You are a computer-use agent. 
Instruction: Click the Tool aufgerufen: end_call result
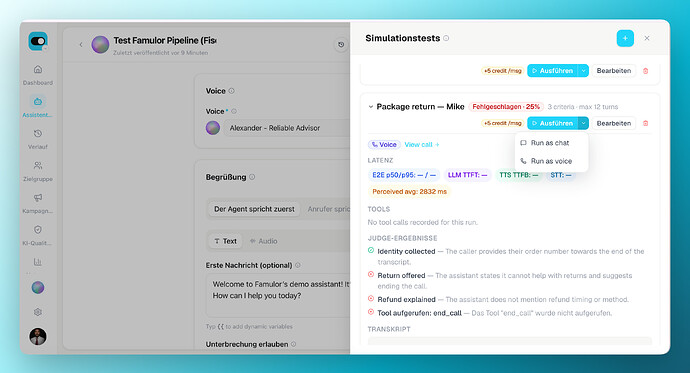point(490,313)
